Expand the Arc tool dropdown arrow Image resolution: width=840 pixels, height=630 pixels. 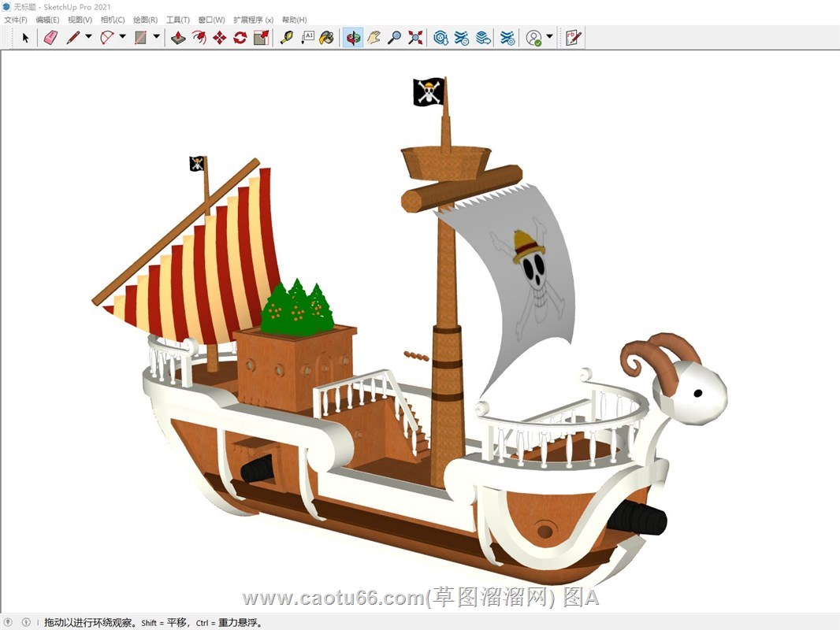(123, 36)
